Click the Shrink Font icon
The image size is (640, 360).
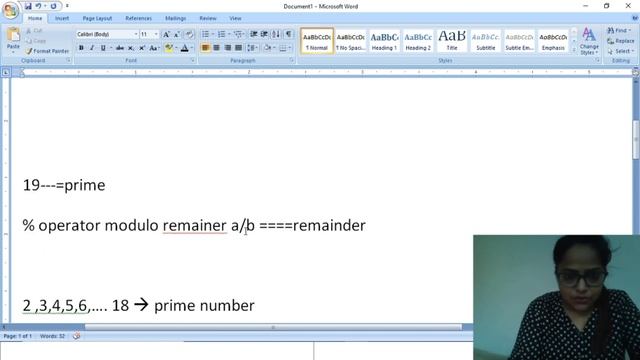pyautogui.click(x=177, y=35)
